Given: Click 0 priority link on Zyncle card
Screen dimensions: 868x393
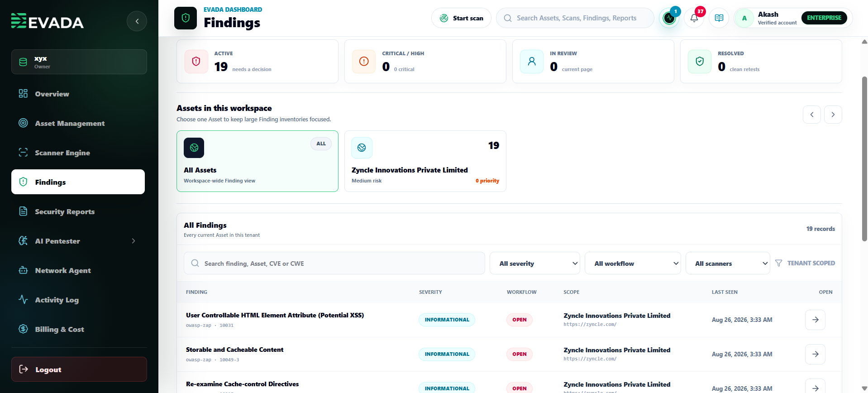Looking at the screenshot, I should (x=487, y=181).
